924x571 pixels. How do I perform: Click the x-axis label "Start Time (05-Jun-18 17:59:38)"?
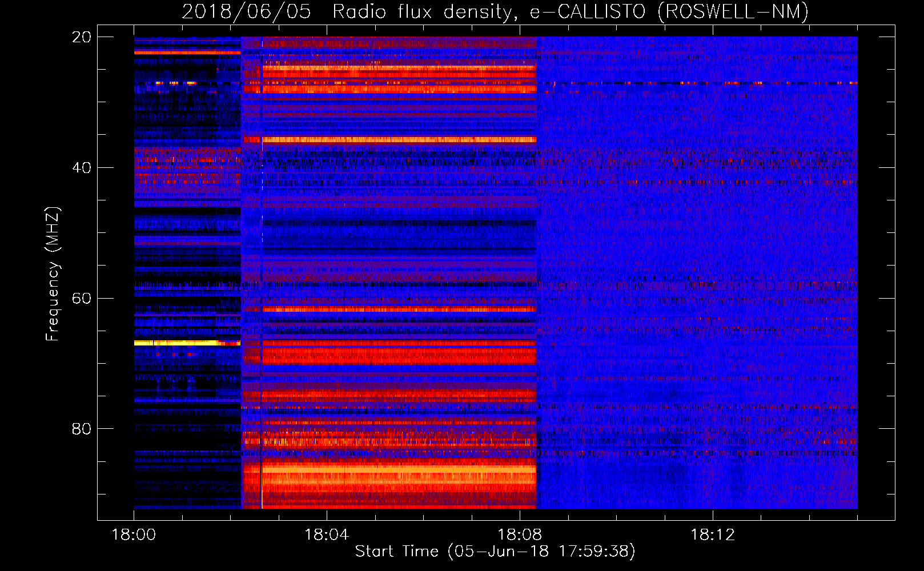tap(495, 552)
